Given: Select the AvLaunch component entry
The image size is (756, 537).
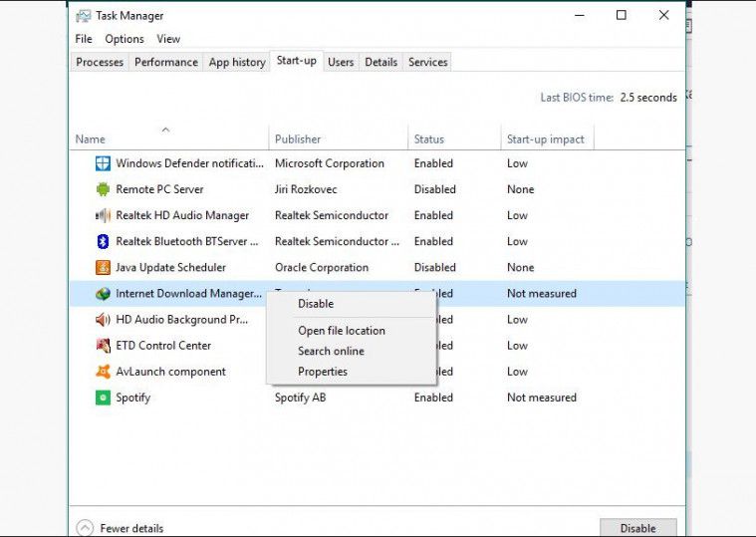Looking at the screenshot, I should point(170,372).
